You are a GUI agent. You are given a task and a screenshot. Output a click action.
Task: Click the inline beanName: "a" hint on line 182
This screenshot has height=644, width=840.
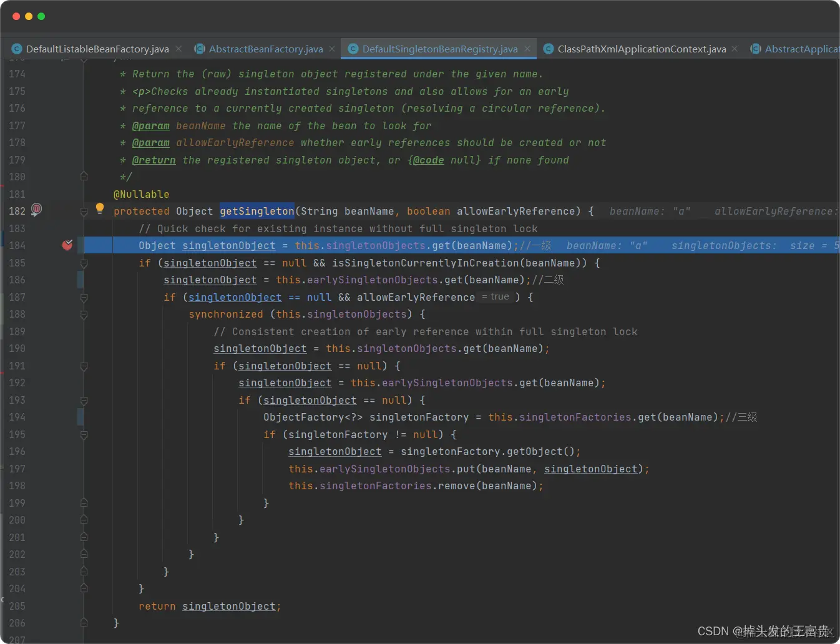click(x=650, y=211)
